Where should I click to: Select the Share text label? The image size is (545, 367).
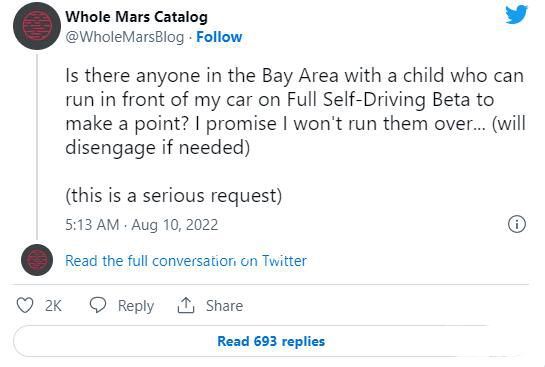click(224, 306)
